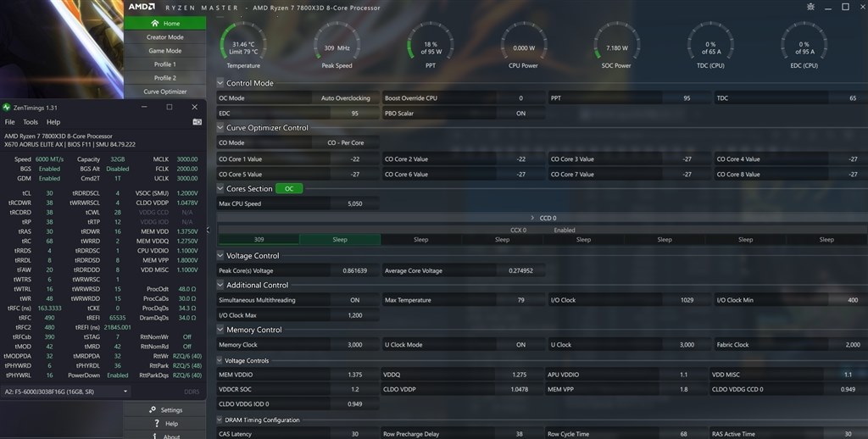Click the Peak Speed gauge
Viewport: 868px width, 439px height.
click(337, 46)
